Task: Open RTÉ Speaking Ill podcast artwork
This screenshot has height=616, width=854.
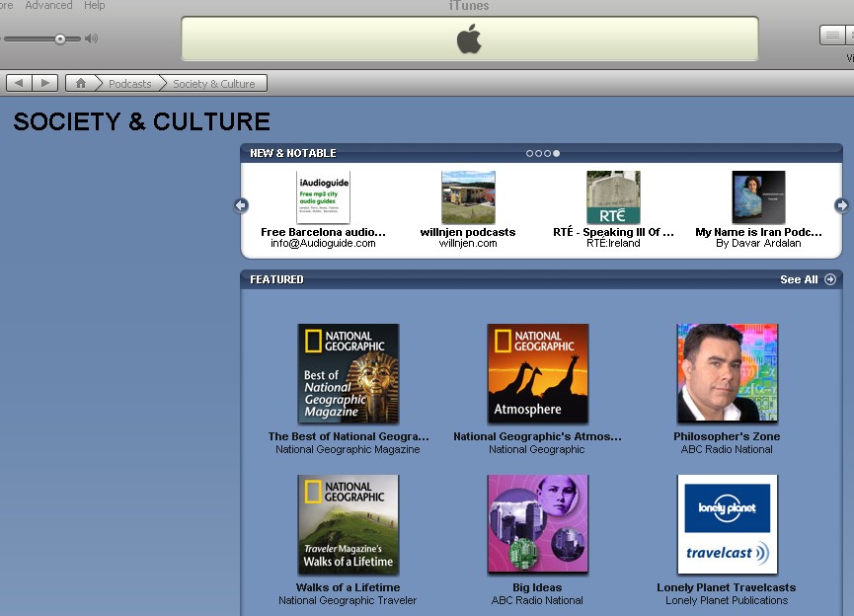Action: pyautogui.click(x=613, y=197)
